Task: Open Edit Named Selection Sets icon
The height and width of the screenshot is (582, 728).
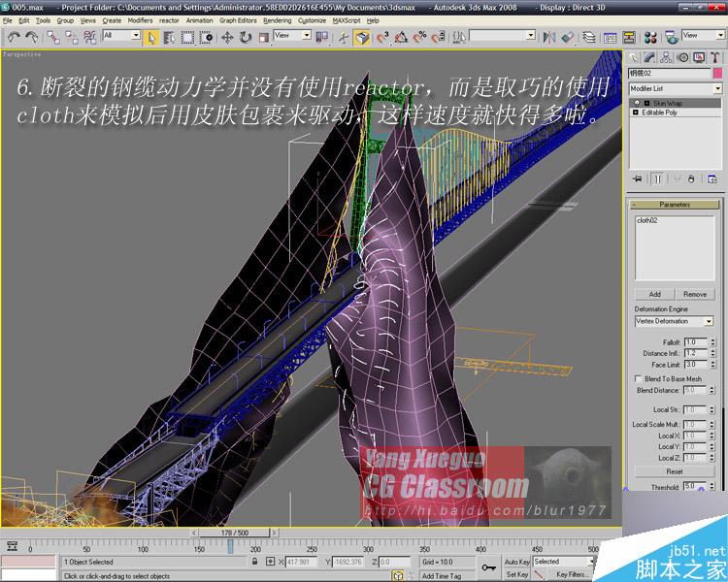Action: pos(459,38)
